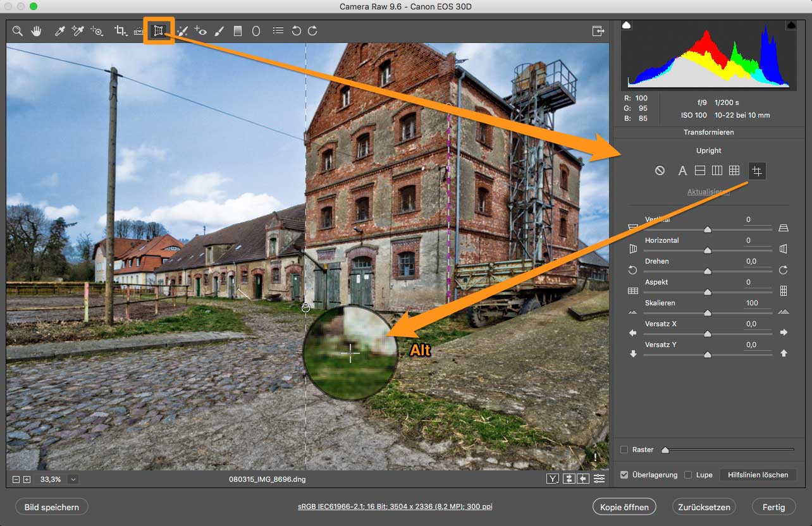Viewport: 812px width, 526px height.
Task: Select the Zoom magnifier tool
Action: tap(18, 30)
